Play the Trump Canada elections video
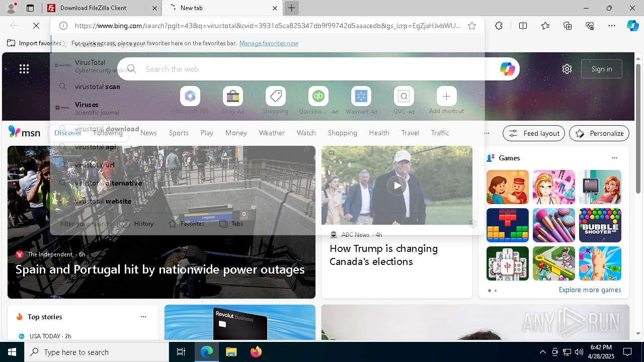Screen dimensions: 644x362 click(x=397, y=186)
